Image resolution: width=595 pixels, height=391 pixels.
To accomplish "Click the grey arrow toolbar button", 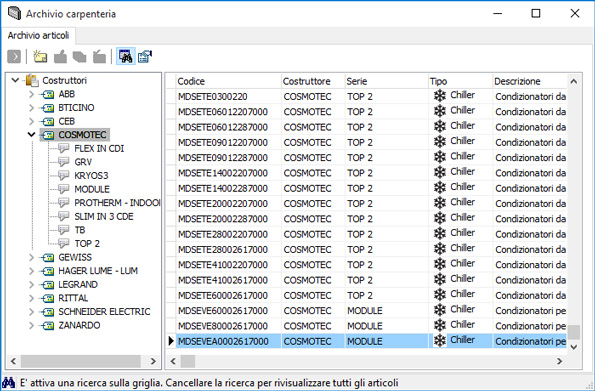I will [14, 57].
